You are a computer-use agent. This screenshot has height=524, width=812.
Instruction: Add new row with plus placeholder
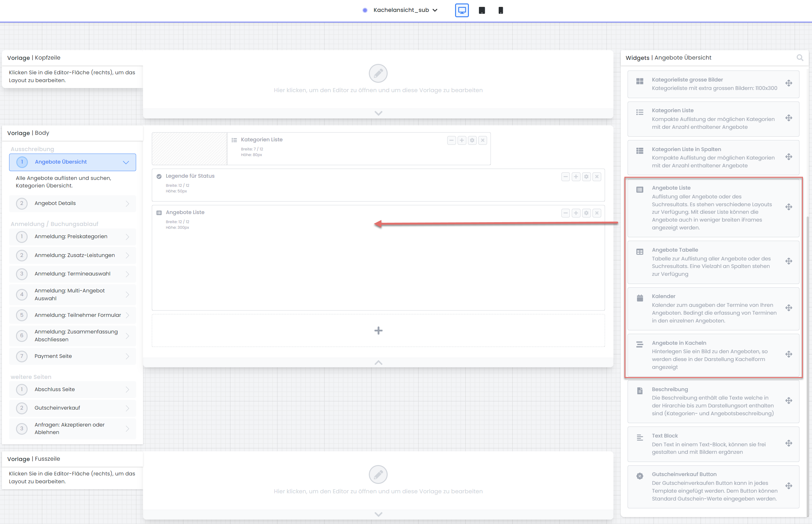click(378, 331)
